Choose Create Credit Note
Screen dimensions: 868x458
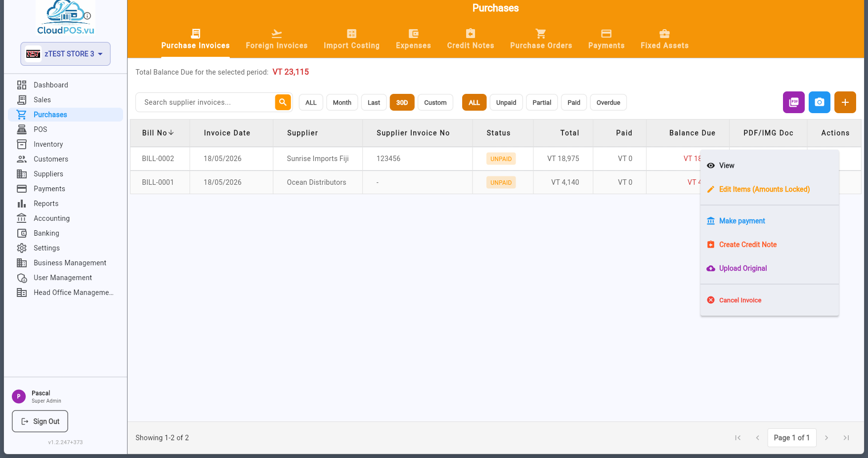pos(770,245)
